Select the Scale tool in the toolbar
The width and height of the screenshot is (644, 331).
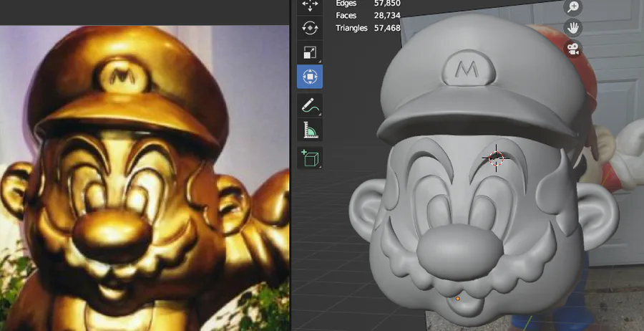[310, 52]
